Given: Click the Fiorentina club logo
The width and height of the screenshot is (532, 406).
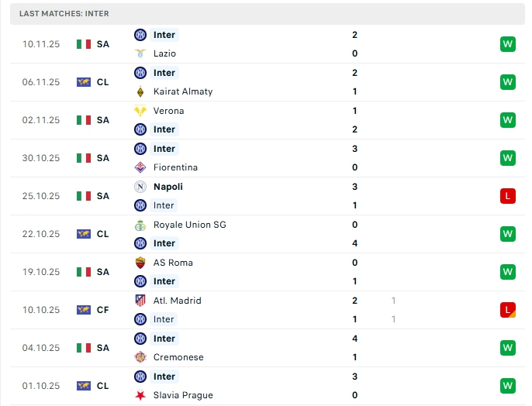Looking at the screenshot, I should (140, 167).
